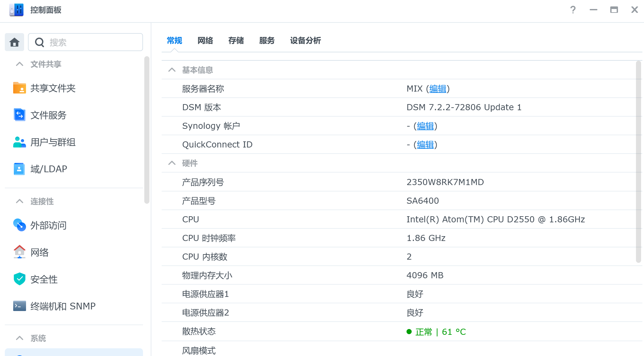Switch to the 服务 tab

click(267, 40)
